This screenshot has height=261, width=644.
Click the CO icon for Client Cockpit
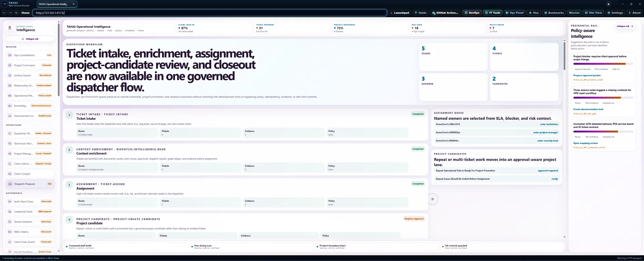coord(10,174)
